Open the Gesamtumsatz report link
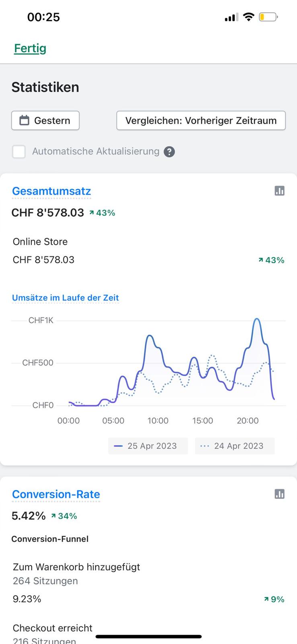The width and height of the screenshot is (297, 644). click(51, 191)
